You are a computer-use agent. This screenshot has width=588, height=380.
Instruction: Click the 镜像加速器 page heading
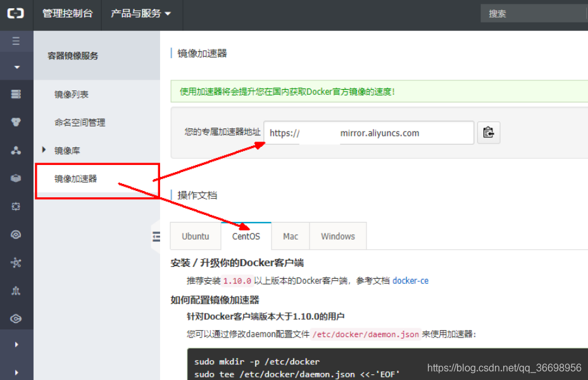coord(202,54)
